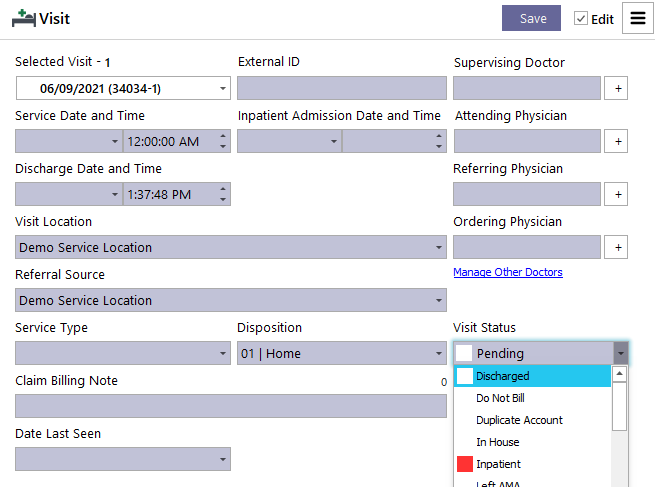Click the External ID text field
Image resolution: width=655 pixels, height=487 pixels.
tap(342, 88)
